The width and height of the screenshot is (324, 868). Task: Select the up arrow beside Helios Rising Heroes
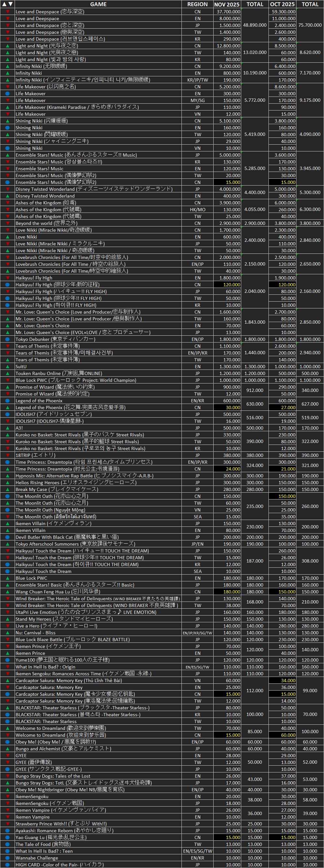[7, 483]
